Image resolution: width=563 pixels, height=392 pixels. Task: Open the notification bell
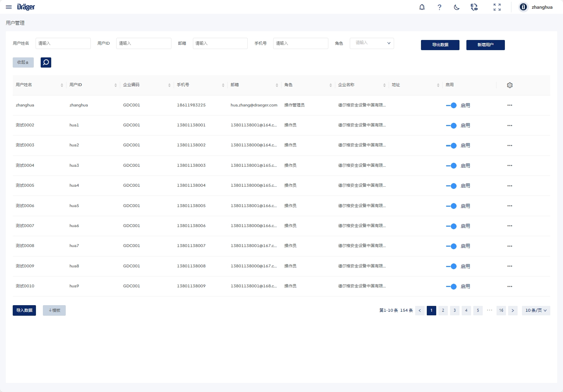point(422,7)
